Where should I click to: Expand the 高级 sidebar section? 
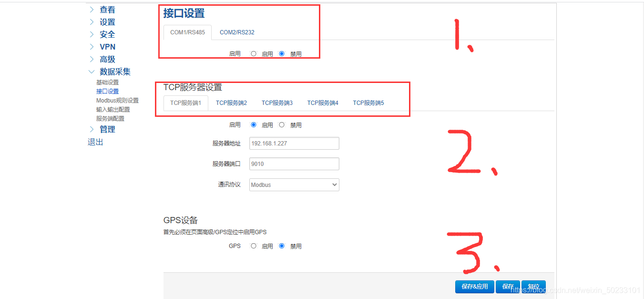107,59
